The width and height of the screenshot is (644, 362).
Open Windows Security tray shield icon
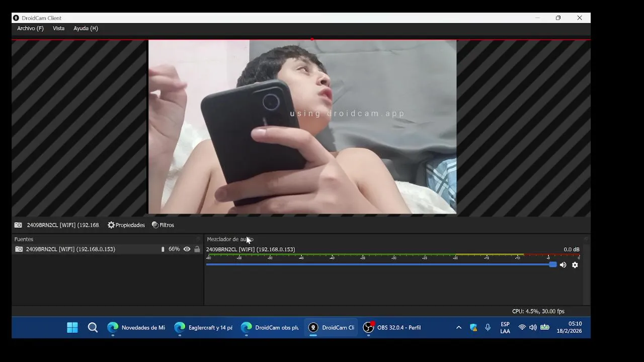[x=473, y=328]
